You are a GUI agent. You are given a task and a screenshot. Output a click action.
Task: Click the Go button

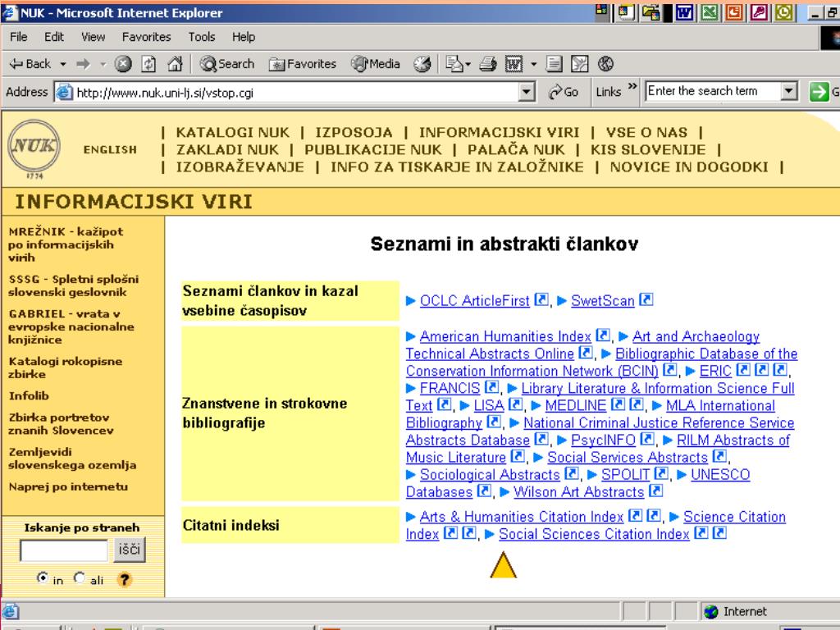click(x=563, y=92)
